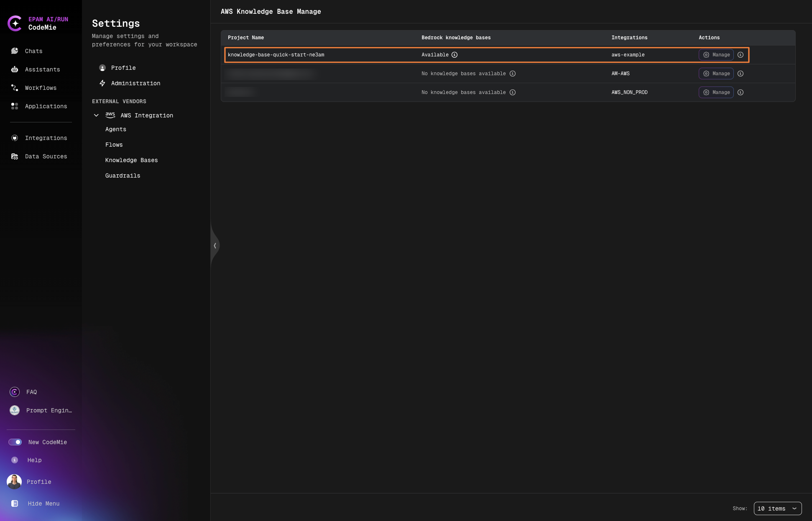Open the 10 items dropdown
This screenshot has width=812, height=521.
(777, 508)
